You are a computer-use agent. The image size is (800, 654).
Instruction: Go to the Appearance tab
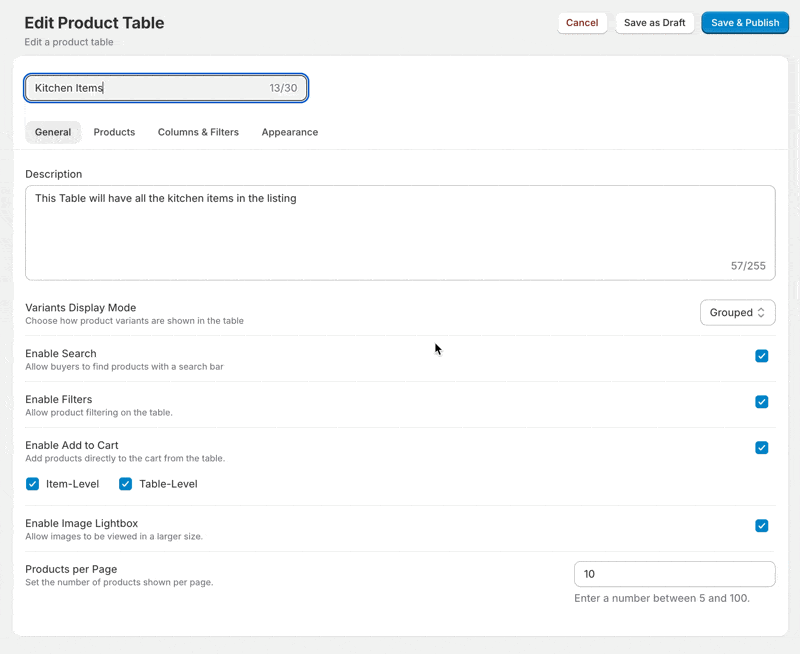[x=290, y=132]
